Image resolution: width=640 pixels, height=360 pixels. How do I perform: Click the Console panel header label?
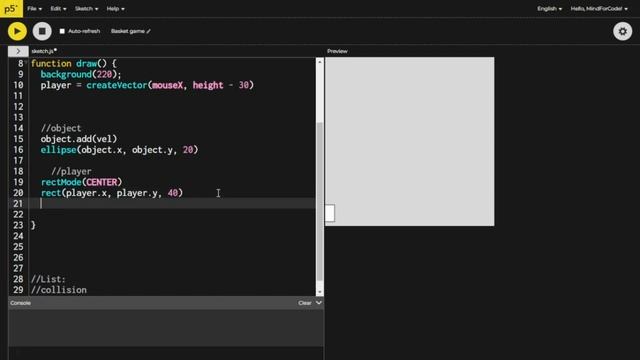click(20, 303)
